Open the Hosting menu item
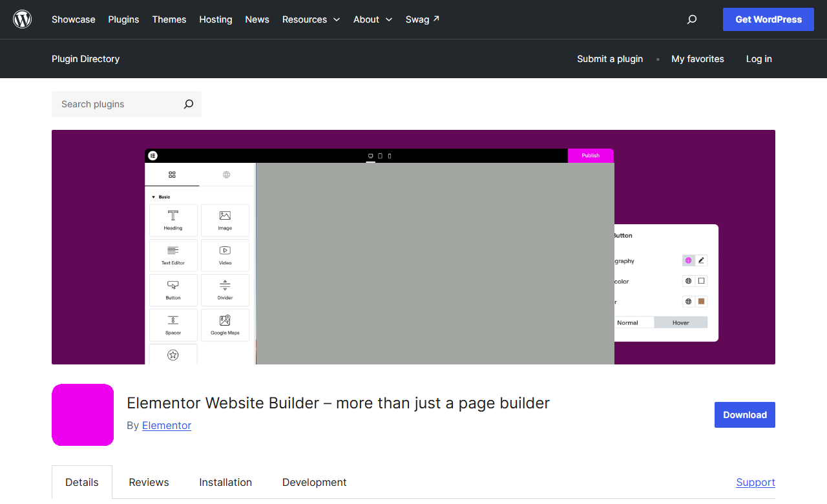Viewport: 827px width, 504px height. point(216,19)
